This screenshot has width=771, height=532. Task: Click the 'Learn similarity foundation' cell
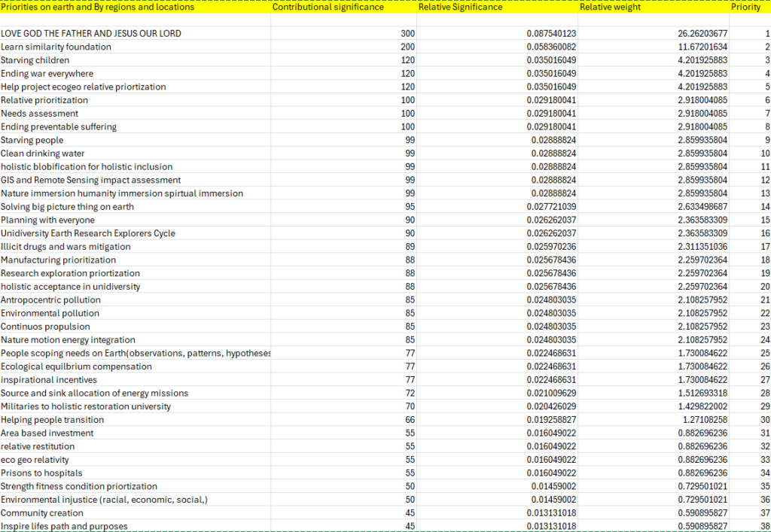click(56, 47)
